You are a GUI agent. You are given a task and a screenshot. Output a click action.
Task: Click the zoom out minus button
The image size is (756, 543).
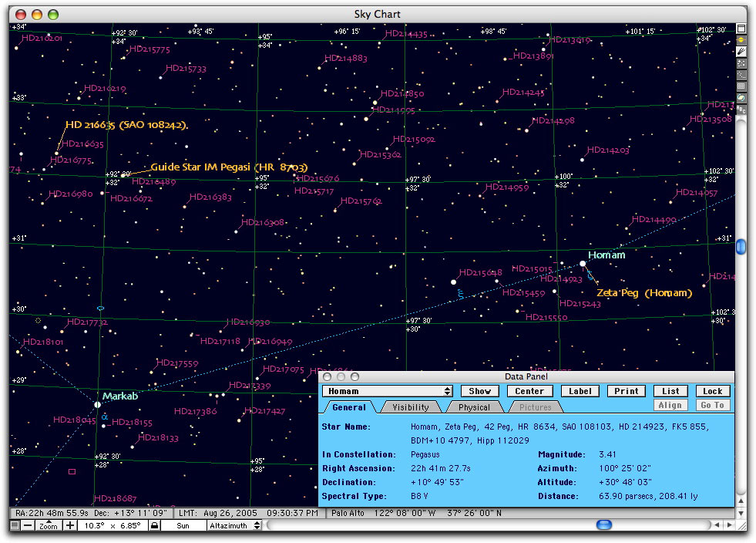click(29, 525)
